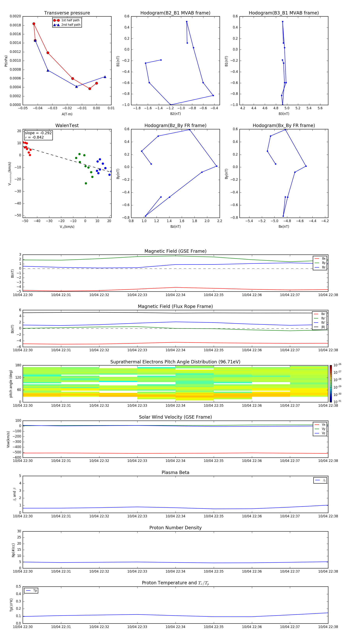
Task: Click the "Bz'" flux rope legend entry
Action: 320,323
